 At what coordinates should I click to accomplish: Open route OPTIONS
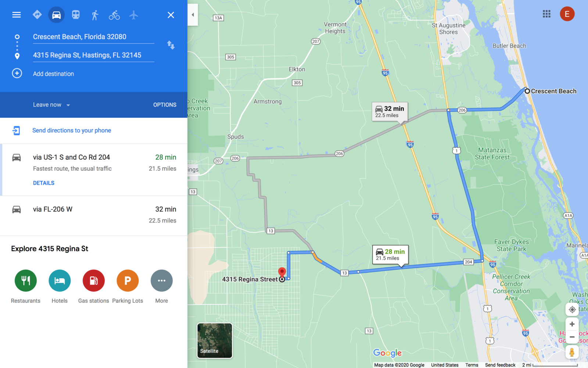click(x=165, y=105)
